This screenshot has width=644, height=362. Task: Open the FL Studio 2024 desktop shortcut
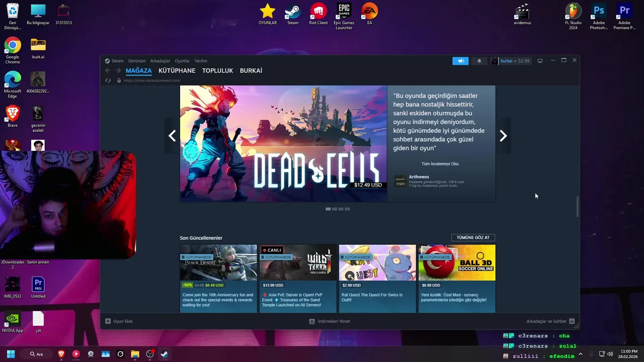[573, 16]
